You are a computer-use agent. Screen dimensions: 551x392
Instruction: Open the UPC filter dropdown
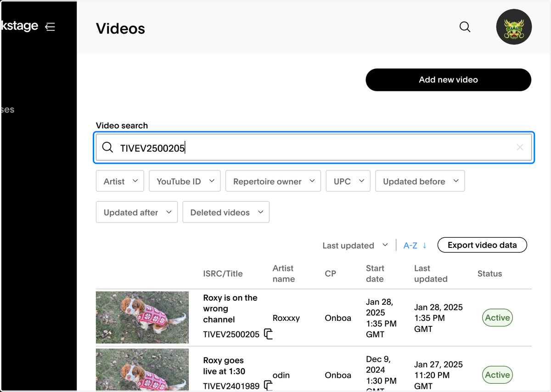pyautogui.click(x=348, y=181)
